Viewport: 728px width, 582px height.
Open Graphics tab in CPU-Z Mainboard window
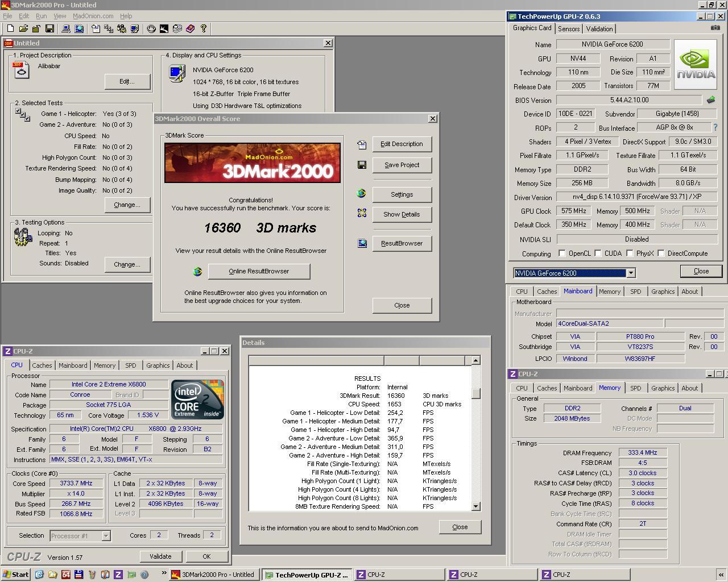[663, 292]
